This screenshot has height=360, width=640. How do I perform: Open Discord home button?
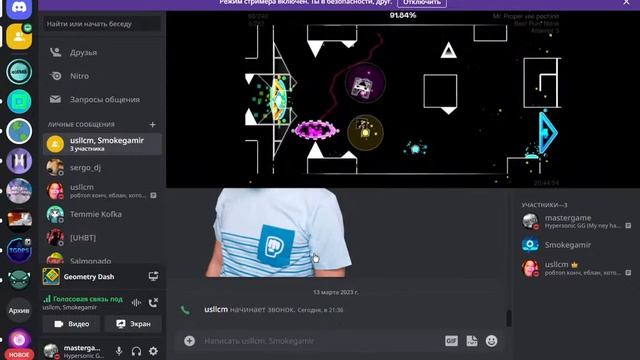pos(19,8)
